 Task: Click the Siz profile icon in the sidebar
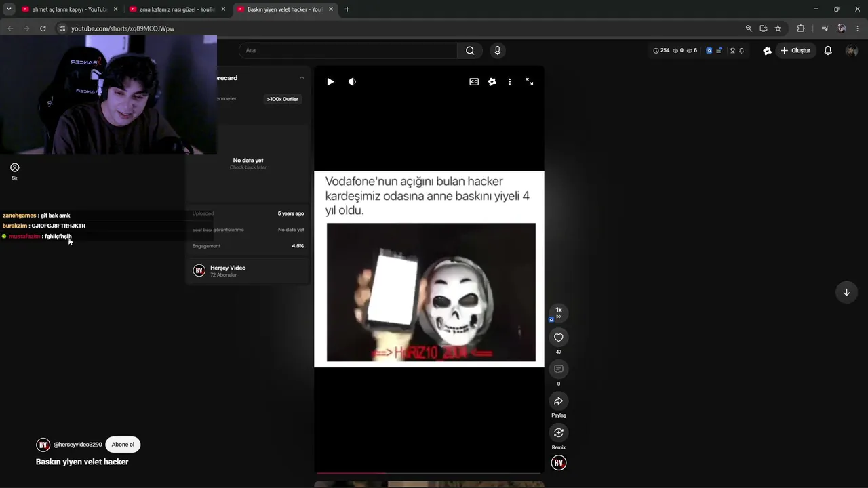tap(14, 171)
